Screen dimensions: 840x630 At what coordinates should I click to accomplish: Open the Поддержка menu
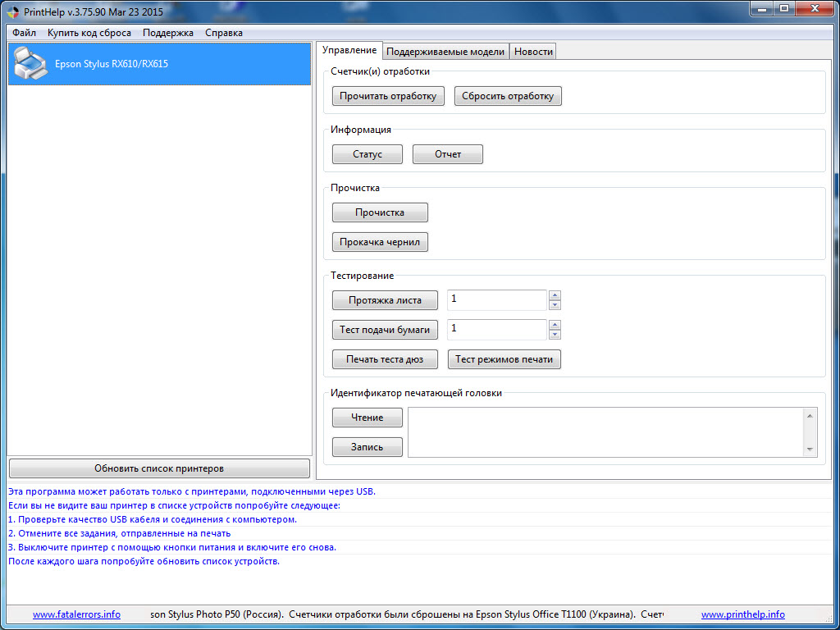167,33
